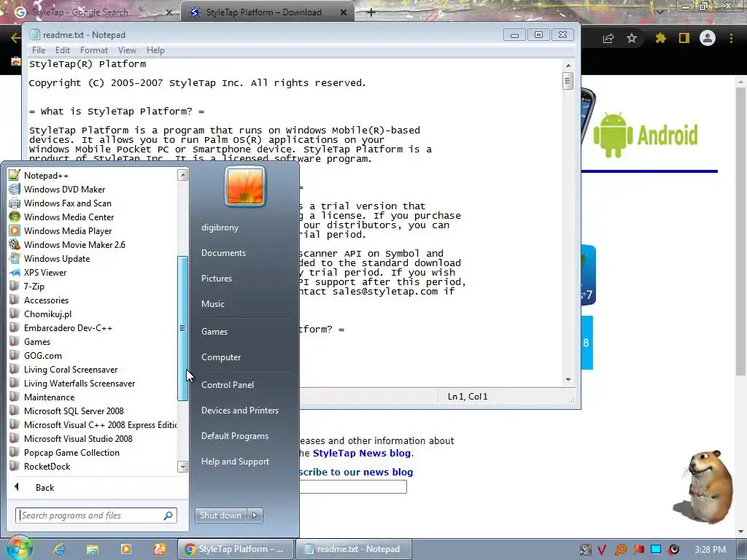
Task: Expand the Accessories folder
Action: click(x=46, y=300)
